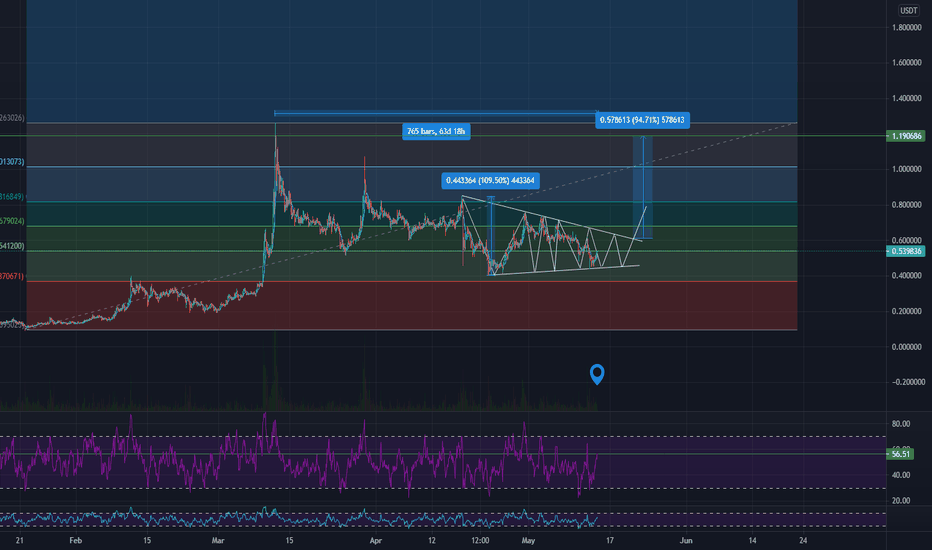Image resolution: width=932 pixels, height=550 pixels.
Task: Click the '0.443364 (109.50%) 443364' measurement label
Action: [x=490, y=180]
